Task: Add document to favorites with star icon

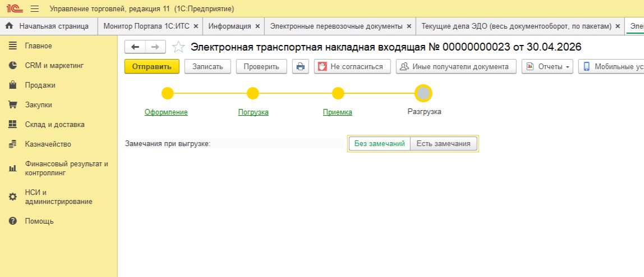Action: click(178, 47)
